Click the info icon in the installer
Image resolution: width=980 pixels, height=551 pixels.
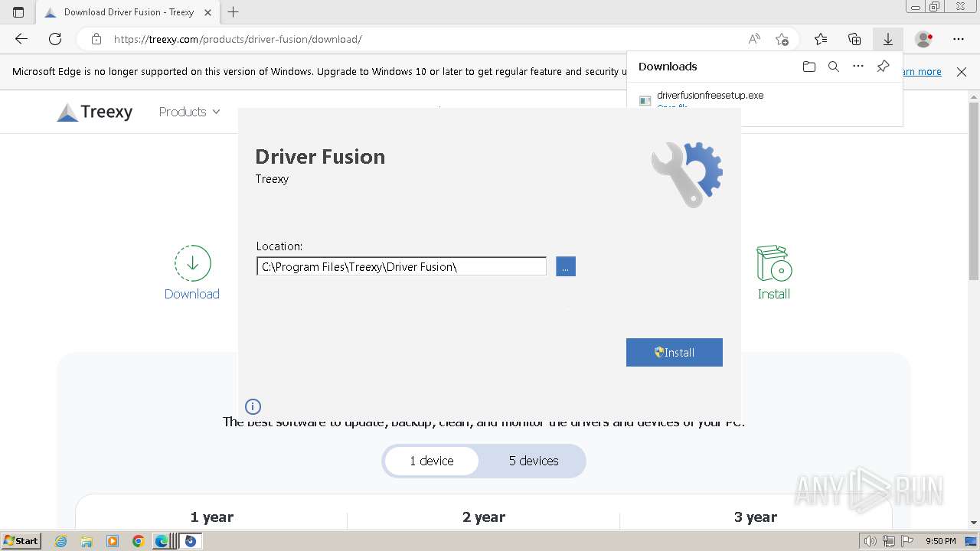pos(253,406)
